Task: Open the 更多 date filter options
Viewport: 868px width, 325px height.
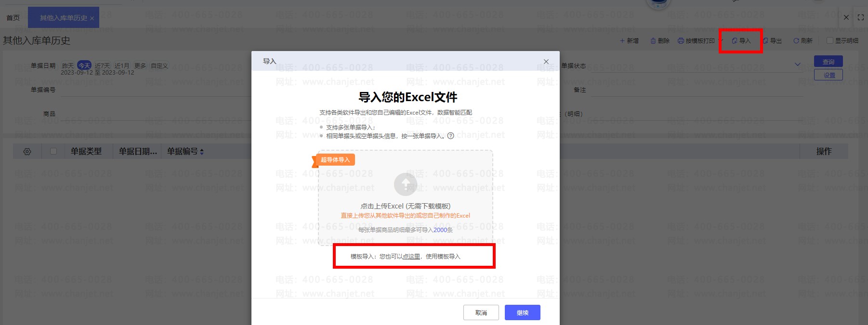Action: pos(140,65)
